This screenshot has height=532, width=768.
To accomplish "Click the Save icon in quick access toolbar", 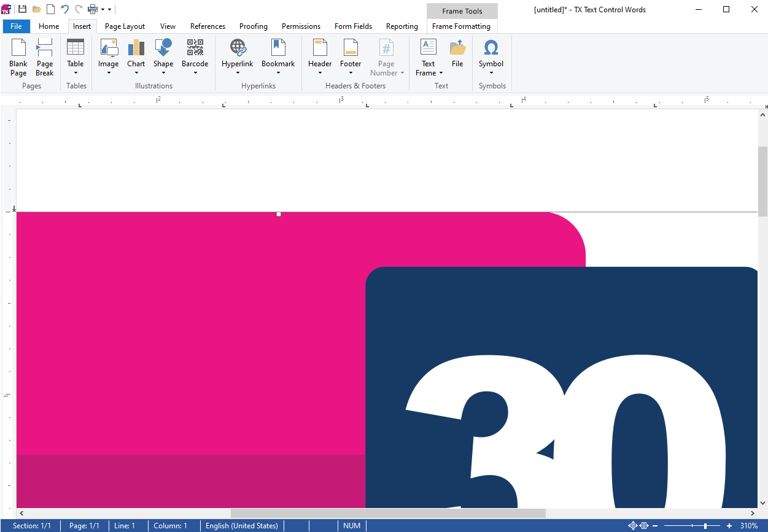I will [23, 9].
